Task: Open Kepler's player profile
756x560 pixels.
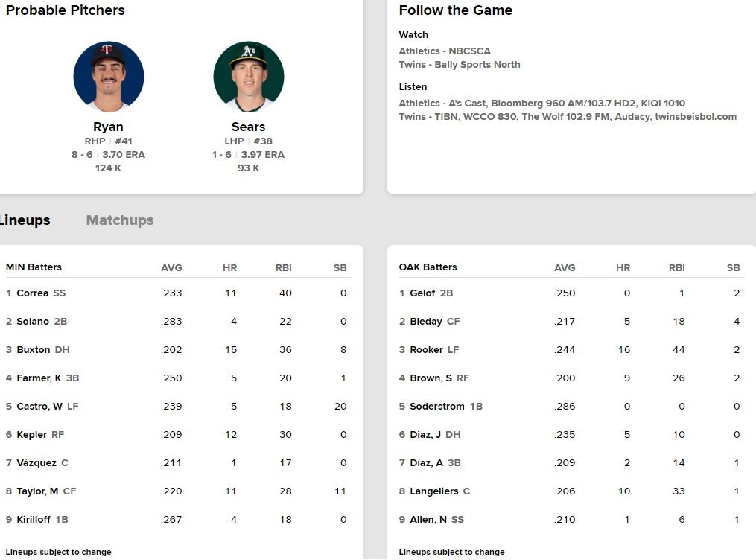Action: pos(31,435)
